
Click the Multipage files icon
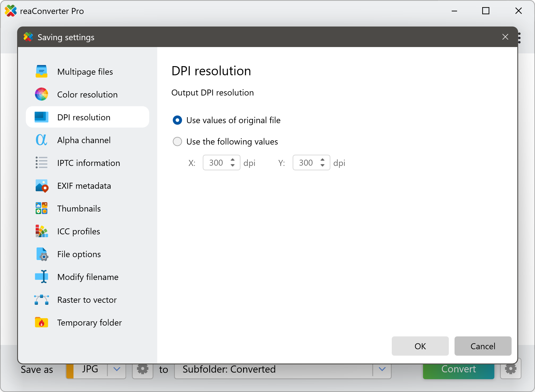coord(41,72)
